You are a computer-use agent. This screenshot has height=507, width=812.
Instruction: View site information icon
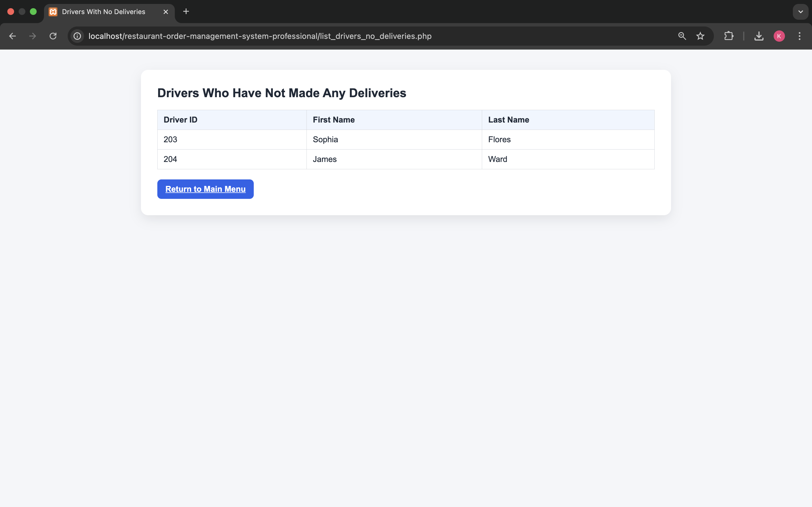coord(78,36)
